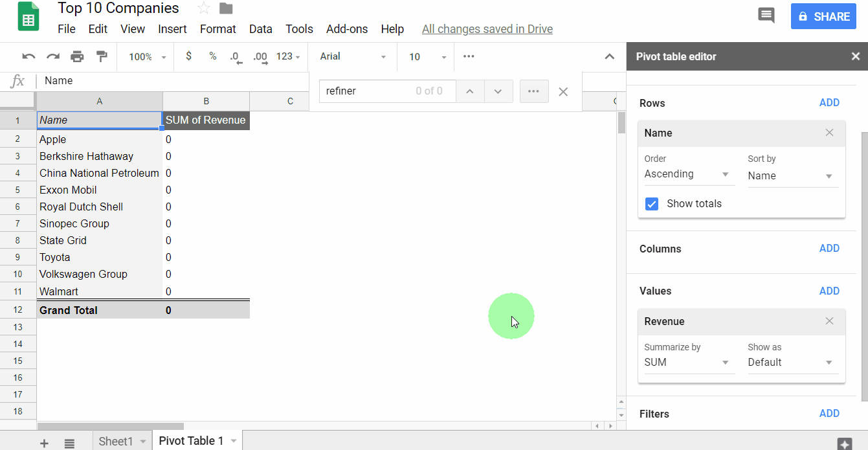The width and height of the screenshot is (868, 450).
Task: Open the Data menu
Action: [x=261, y=29]
